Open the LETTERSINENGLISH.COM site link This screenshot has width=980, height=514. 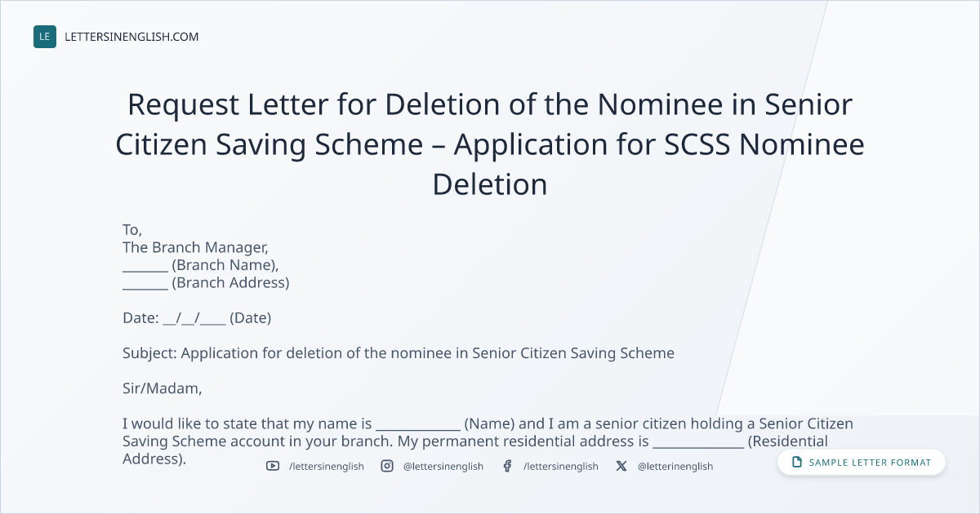(x=131, y=37)
